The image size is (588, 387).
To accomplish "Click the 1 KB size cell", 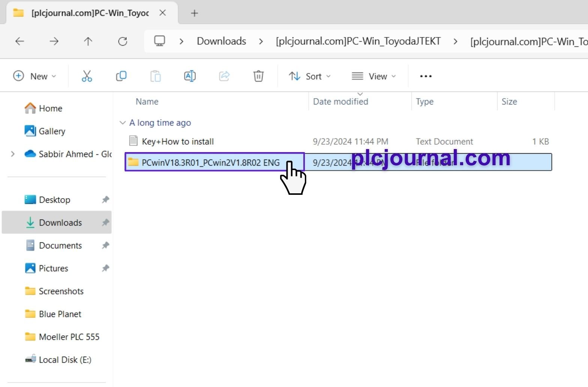I will [540, 142].
